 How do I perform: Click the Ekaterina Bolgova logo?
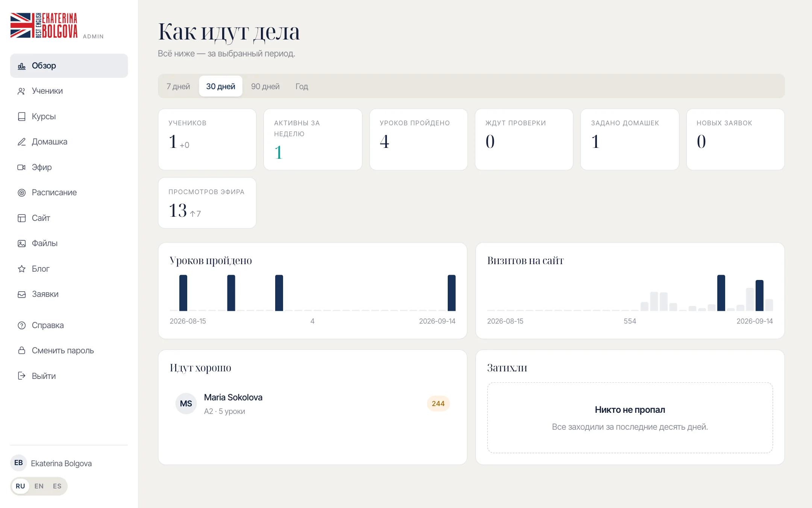[44, 25]
